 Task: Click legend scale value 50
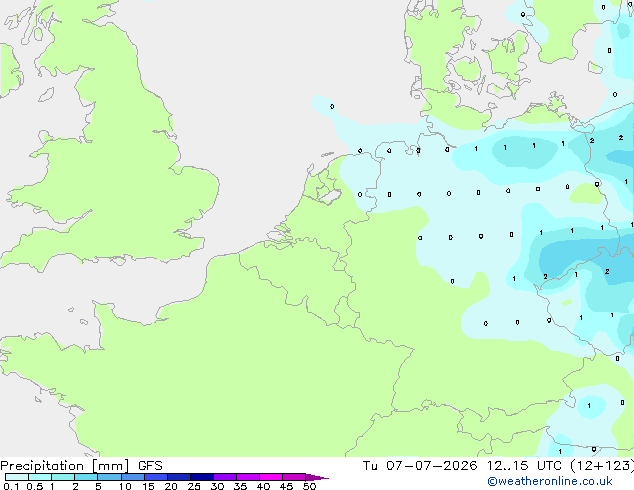coord(309,486)
